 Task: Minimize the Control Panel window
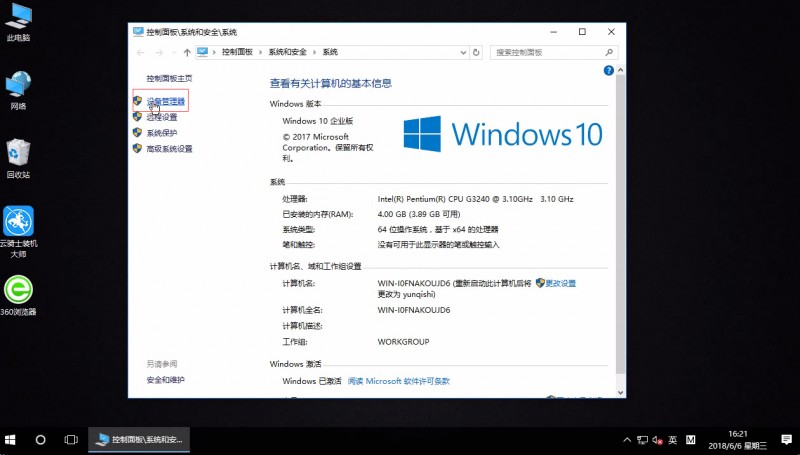(x=554, y=32)
